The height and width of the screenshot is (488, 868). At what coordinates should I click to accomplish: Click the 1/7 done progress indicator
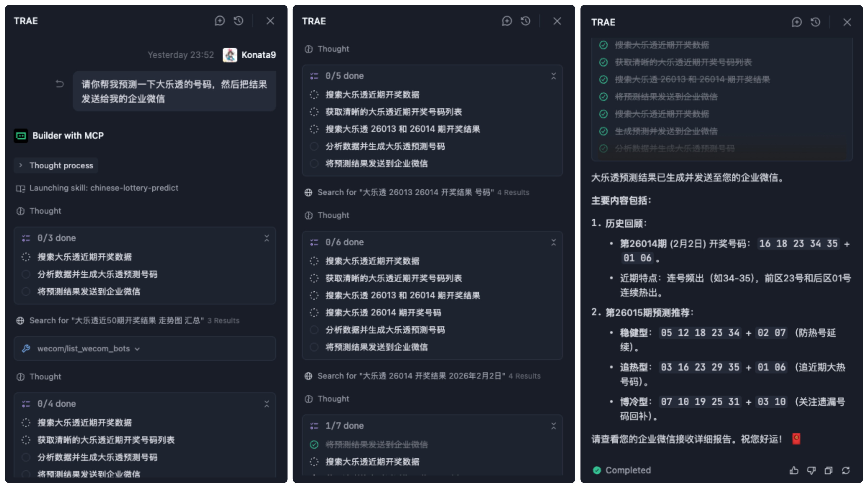(x=344, y=425)
